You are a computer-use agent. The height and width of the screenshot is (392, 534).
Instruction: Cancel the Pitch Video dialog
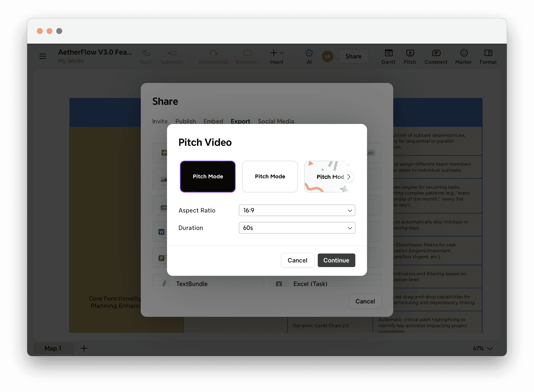[297, 260]
